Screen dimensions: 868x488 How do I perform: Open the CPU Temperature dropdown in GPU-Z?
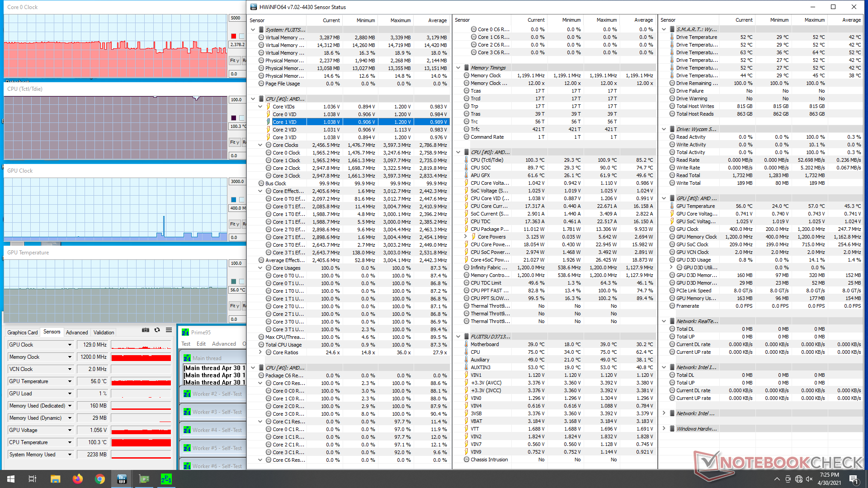70,442
